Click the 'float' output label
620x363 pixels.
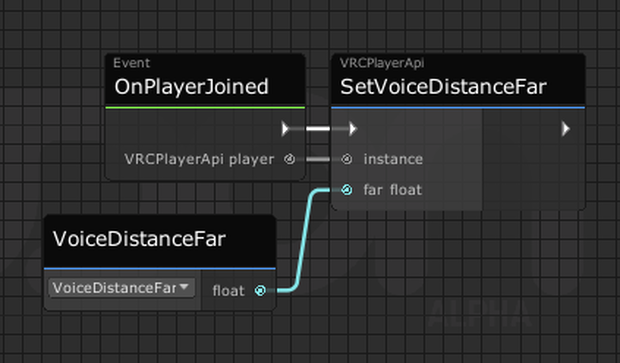pyautogui.click(x=229, y=291)
